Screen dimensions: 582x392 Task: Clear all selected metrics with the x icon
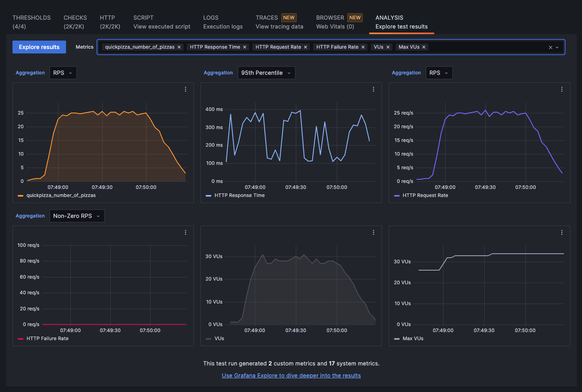pyautogui.click(x=551, y=47)
